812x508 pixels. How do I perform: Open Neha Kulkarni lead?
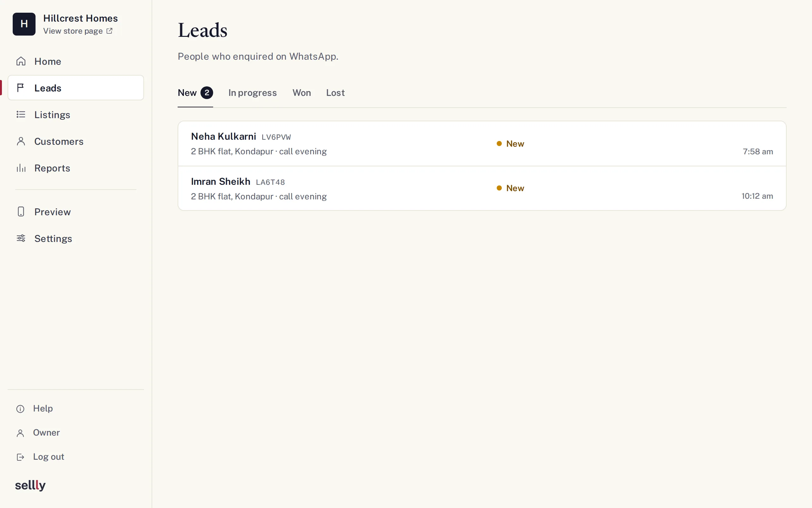pos(482,144)
